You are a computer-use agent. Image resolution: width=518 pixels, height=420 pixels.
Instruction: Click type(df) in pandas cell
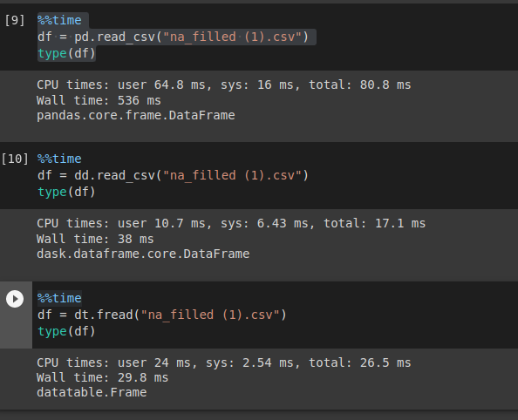[66, 53]
